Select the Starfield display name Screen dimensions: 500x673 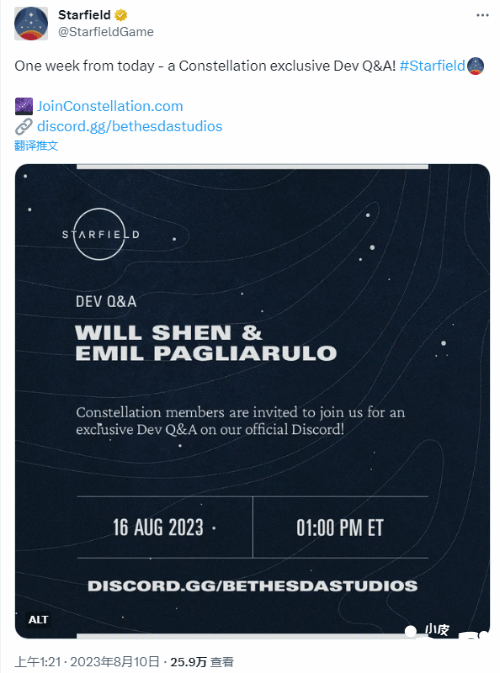pos(85,15)
